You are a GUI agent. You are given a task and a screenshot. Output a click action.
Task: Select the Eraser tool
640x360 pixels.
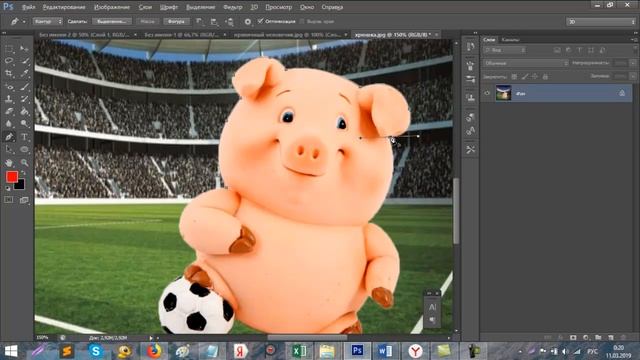tap(9, 111)
